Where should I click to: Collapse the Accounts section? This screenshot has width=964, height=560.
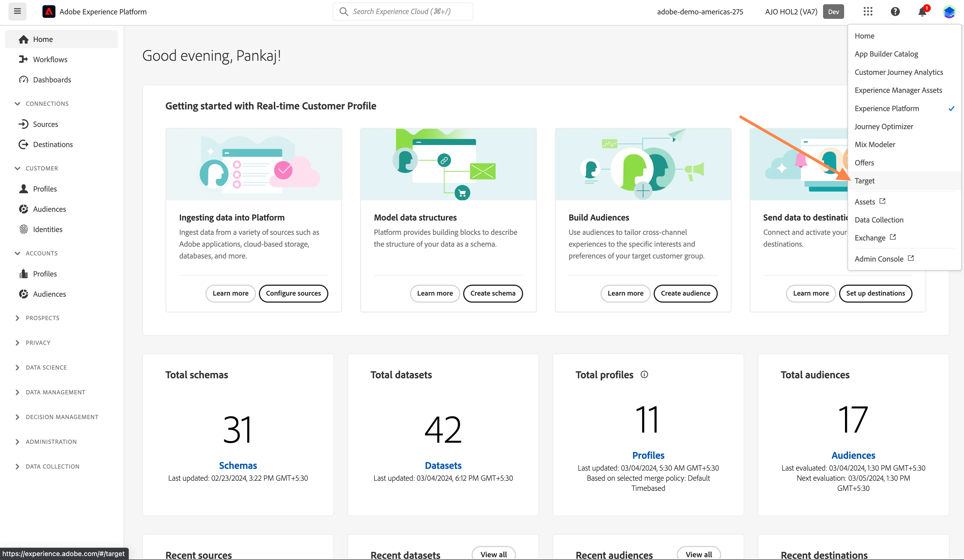[x=36, y=253]
